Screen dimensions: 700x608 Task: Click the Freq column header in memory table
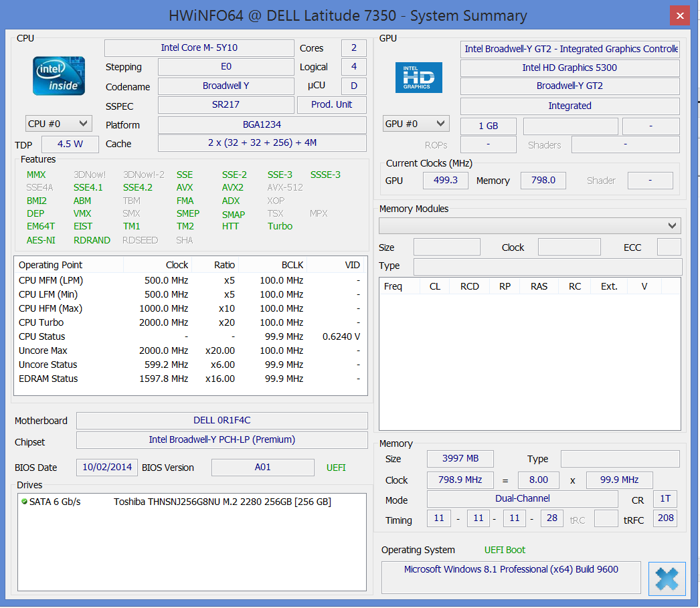click(400, 286)
